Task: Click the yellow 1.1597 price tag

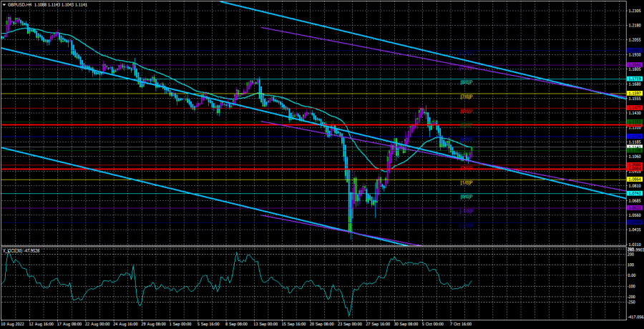Action: click(633, 94)
